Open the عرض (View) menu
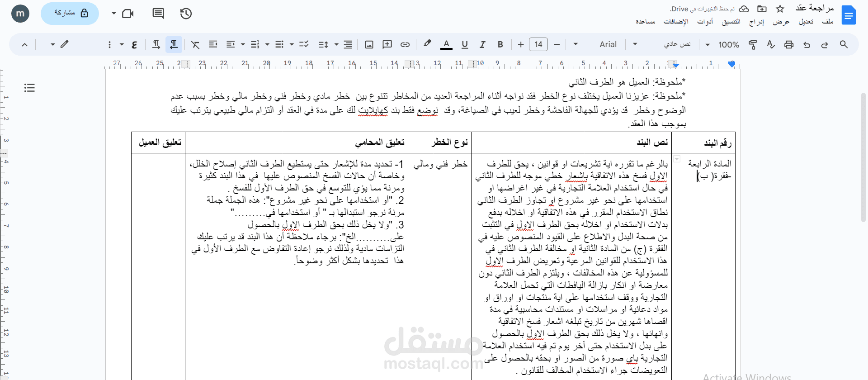Viewport: 868px width, 380px height. coord(781,21)
